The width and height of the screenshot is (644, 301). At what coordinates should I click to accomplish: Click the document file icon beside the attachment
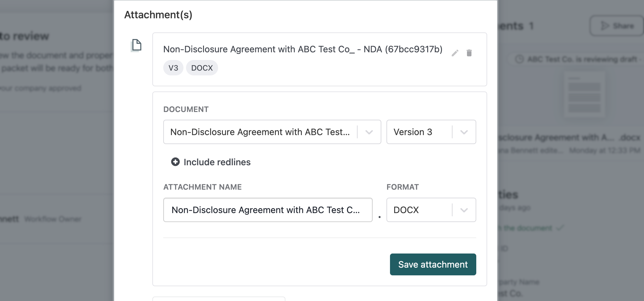136,45
